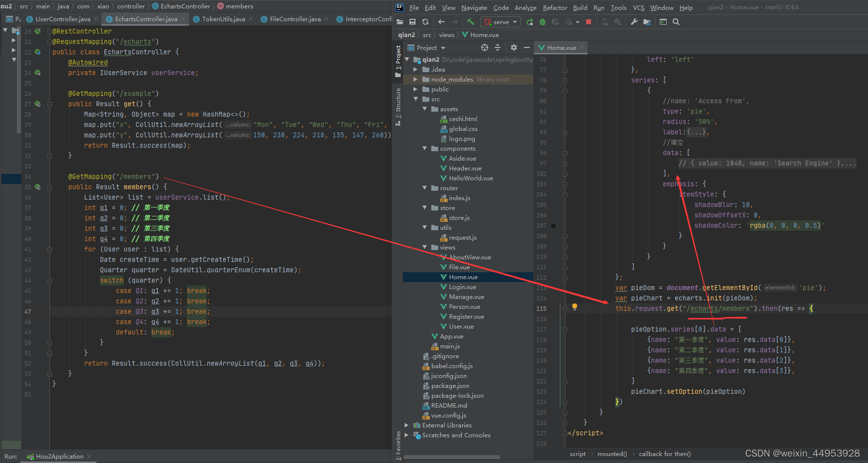Select Manage.vue in the project tree

point(466,296)
